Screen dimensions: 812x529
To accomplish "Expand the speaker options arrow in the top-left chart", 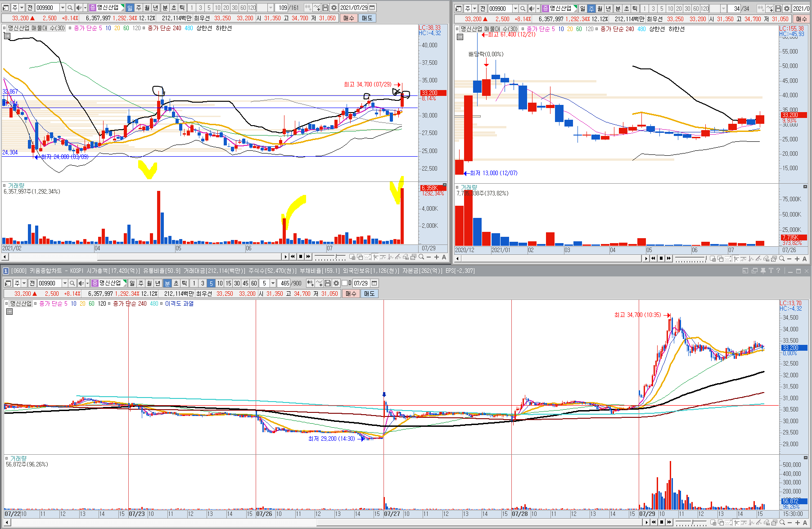I will coord(85,8).
